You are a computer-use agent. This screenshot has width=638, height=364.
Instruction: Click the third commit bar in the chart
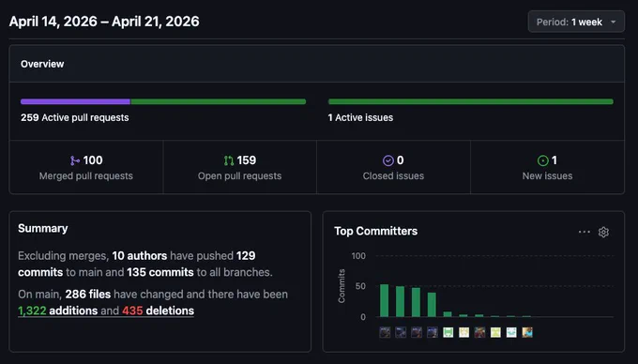[416, 303]
